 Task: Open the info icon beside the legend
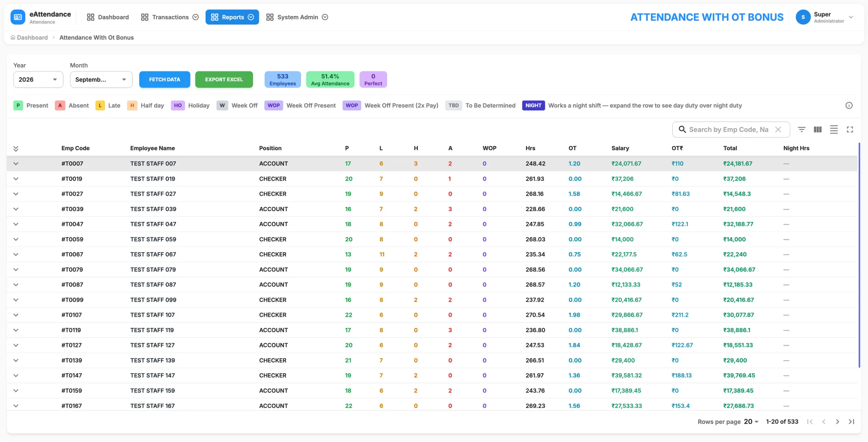[x=849, y=106]
